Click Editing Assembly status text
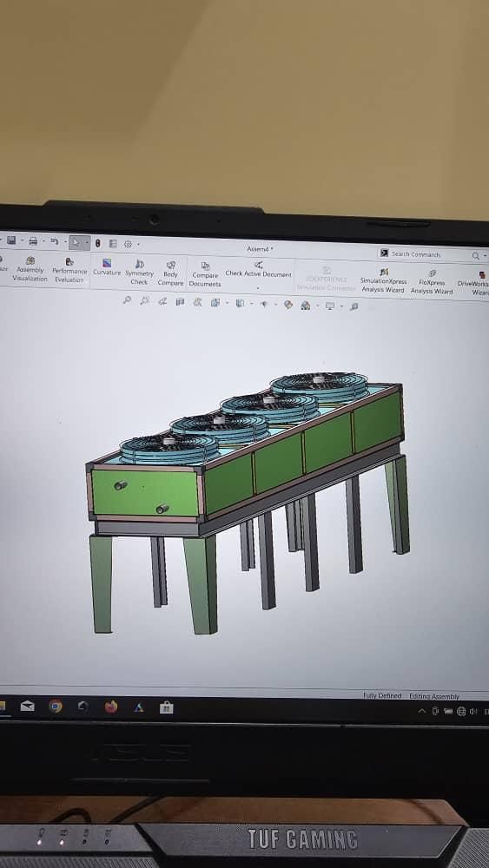This screenshot has width=489, height=868. tap(435, 696)
